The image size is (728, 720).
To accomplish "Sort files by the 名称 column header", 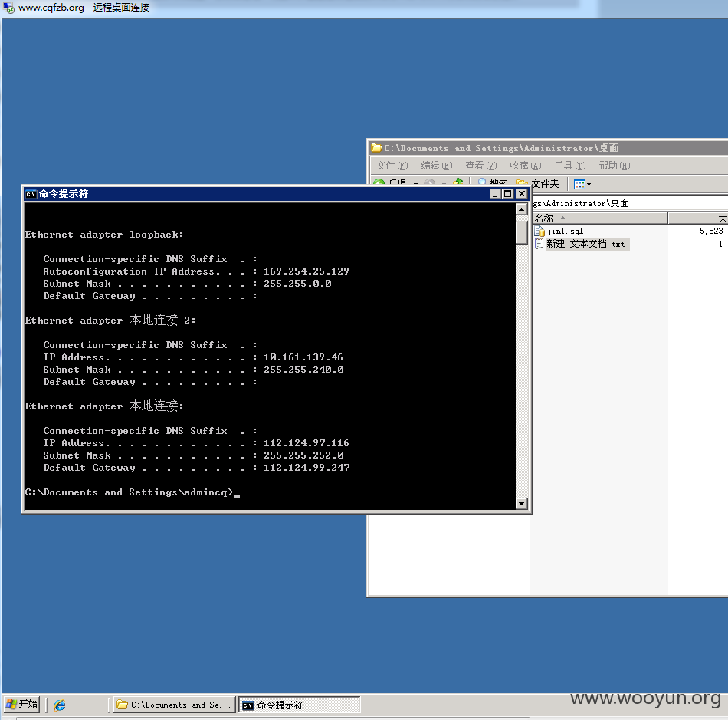I will [x=600, y=218].
